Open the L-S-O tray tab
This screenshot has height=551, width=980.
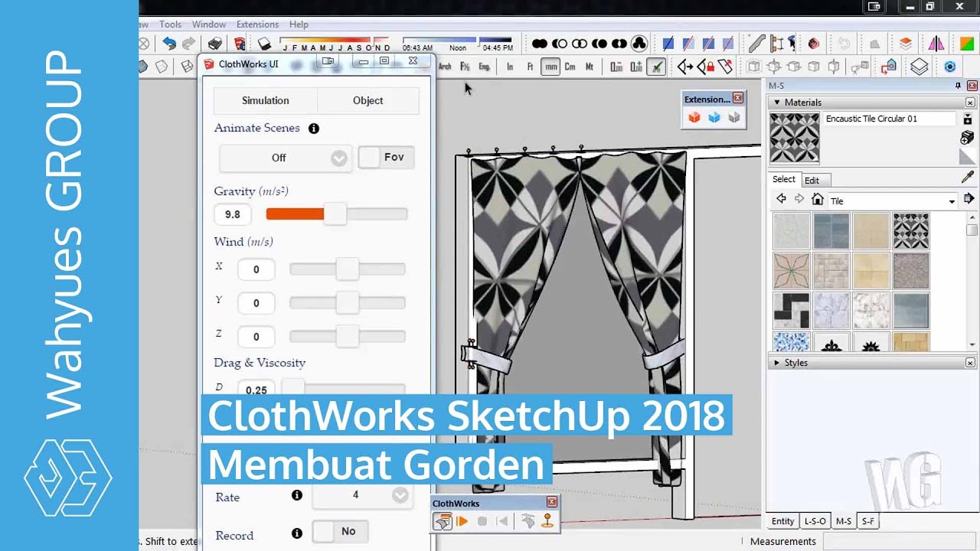tap(815, 521)
